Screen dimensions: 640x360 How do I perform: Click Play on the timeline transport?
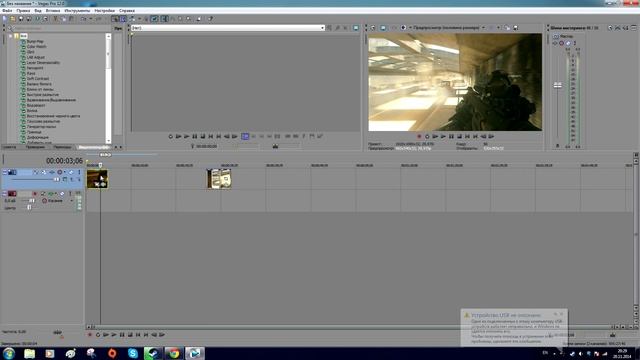(114, 335)
